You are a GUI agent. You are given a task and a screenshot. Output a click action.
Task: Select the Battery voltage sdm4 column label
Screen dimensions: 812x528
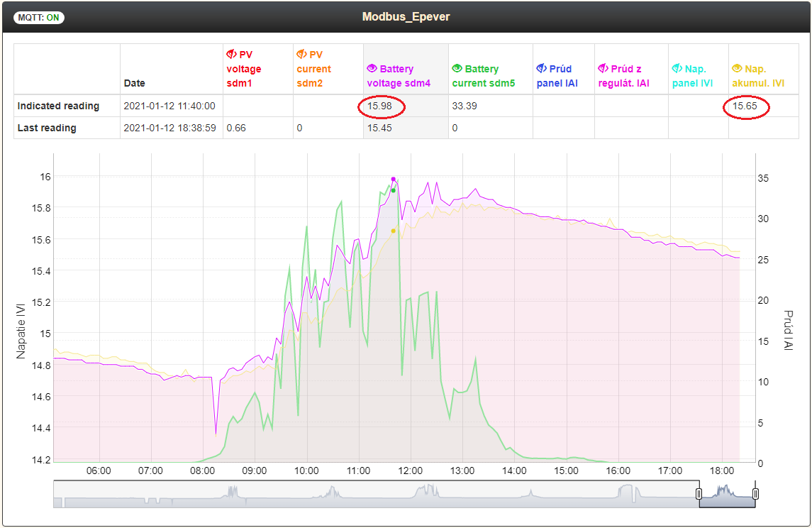tap(399, 76)
